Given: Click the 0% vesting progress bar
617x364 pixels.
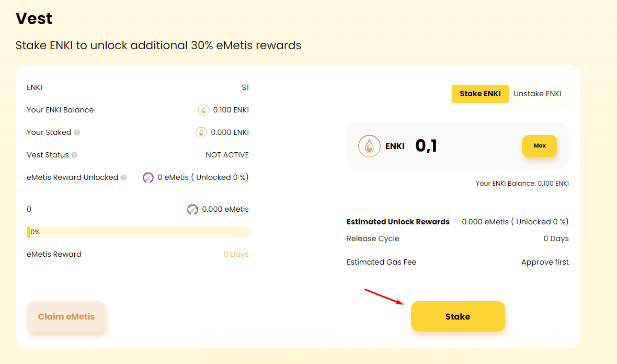Looking at the screenshot, I should (138, 232).
